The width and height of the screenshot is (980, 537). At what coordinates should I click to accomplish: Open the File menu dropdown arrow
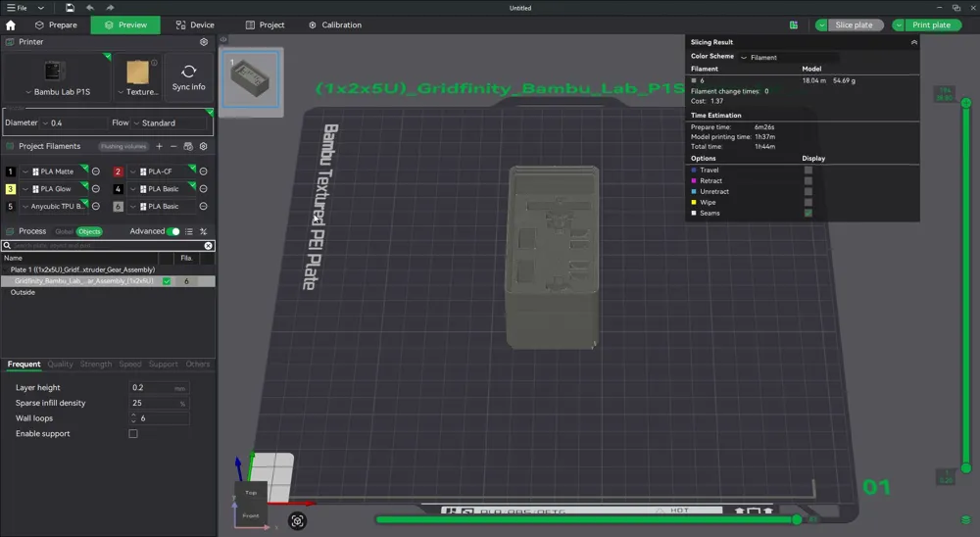point(40,8)
